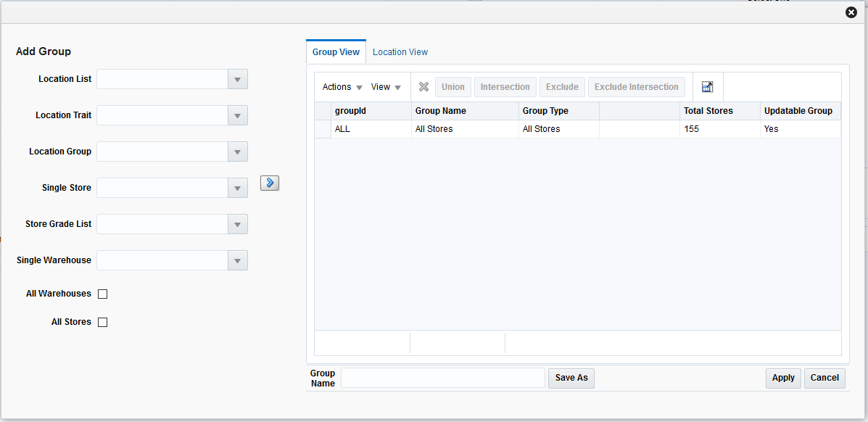Click the Store Grade List input field
The height and width of the screenshot is (422, 868).
pos(162,224)
